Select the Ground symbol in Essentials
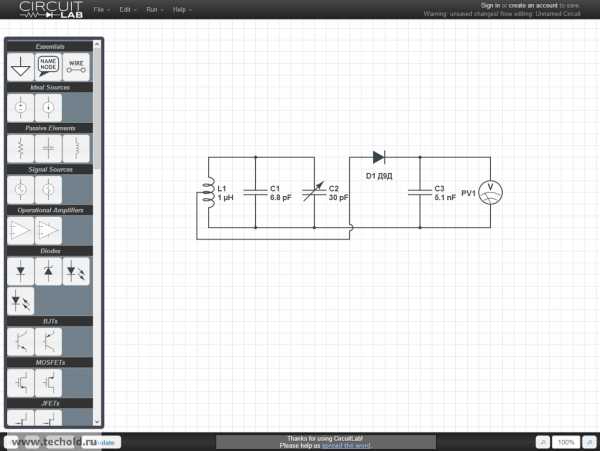 coord(21,67)
